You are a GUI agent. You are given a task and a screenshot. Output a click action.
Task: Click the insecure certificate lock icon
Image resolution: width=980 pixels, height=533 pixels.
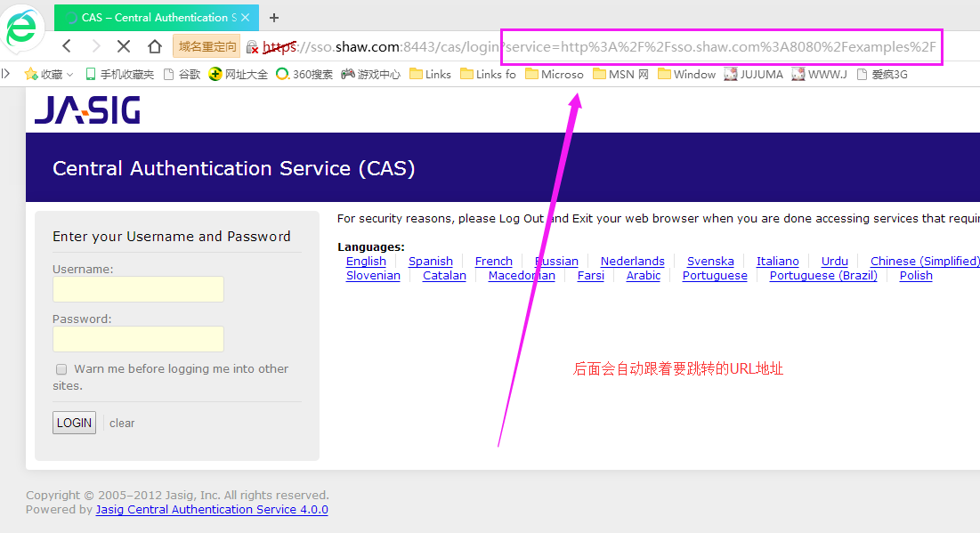click(x=252, y=47)
